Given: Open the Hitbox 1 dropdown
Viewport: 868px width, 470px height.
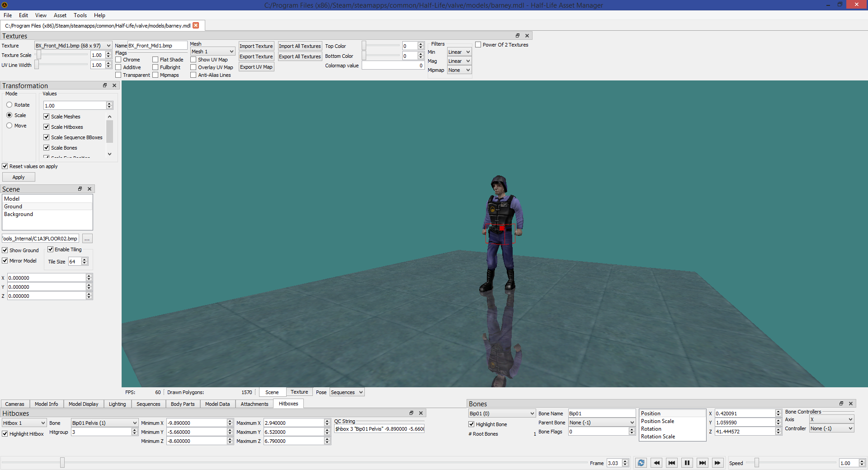Looking at the screenshot, I should (24, 423).
